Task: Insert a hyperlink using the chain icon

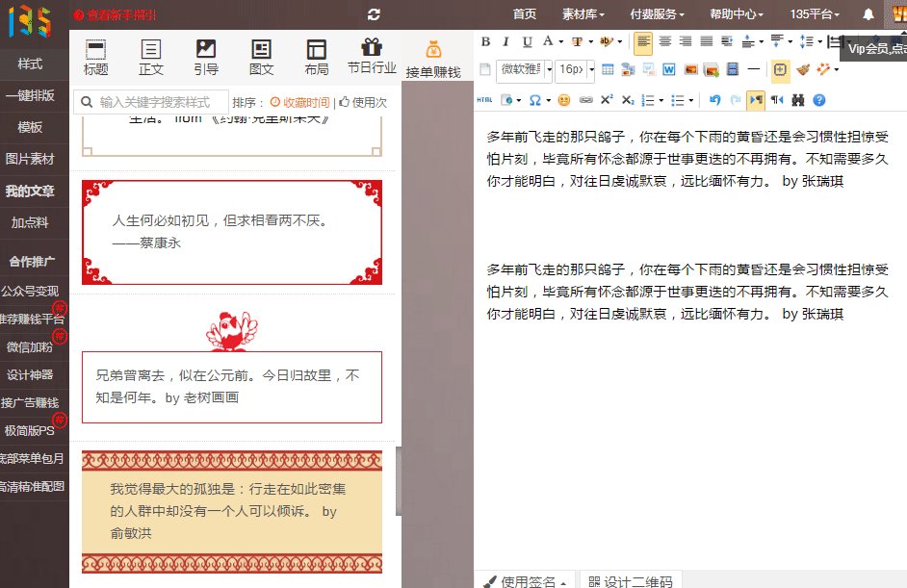Action: click(585, 100)
